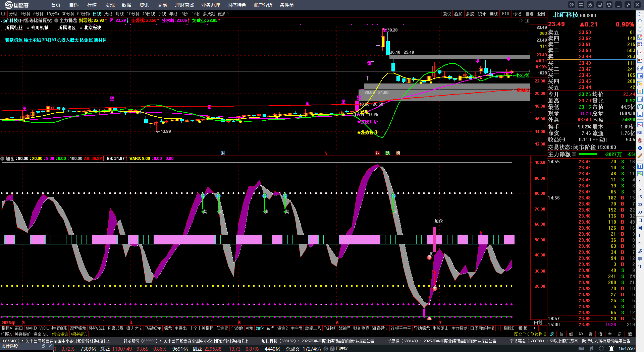Open the news document sidebar icon
This screenshot has height=352, width=644.
click(x=640, y=68)
